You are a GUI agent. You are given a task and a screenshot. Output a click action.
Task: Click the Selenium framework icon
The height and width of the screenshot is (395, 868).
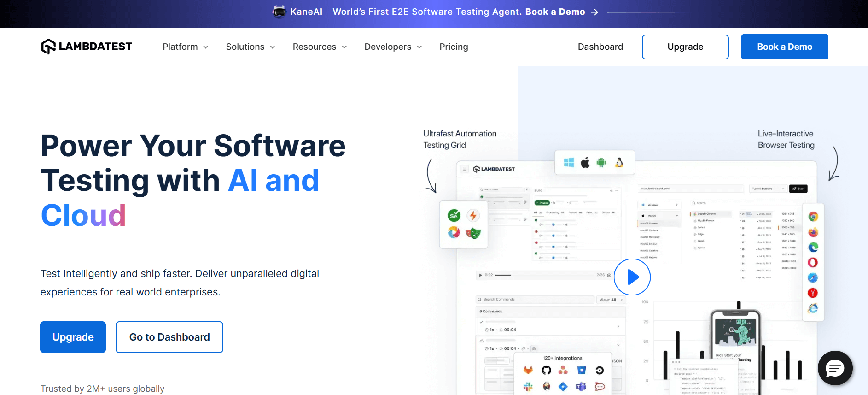tap(454, 215)
